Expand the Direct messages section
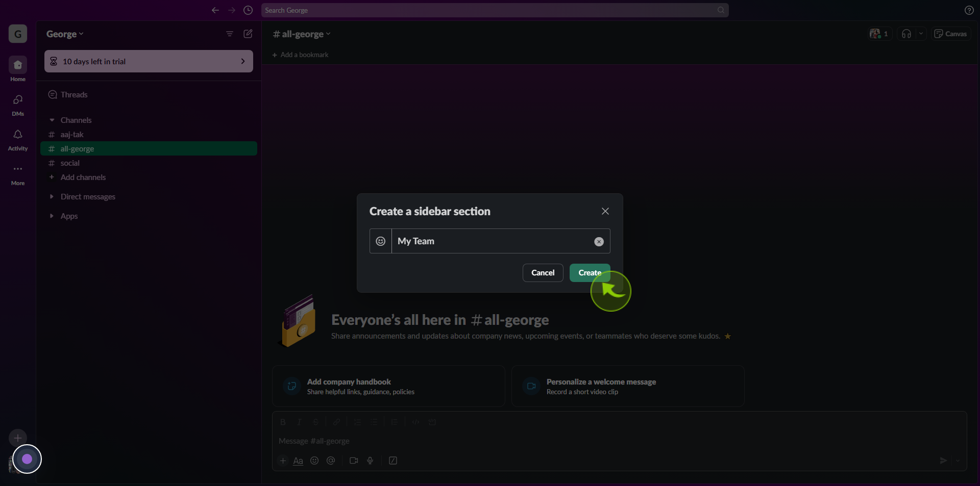Viewport: 980px width, 486px height. (52, 197)
